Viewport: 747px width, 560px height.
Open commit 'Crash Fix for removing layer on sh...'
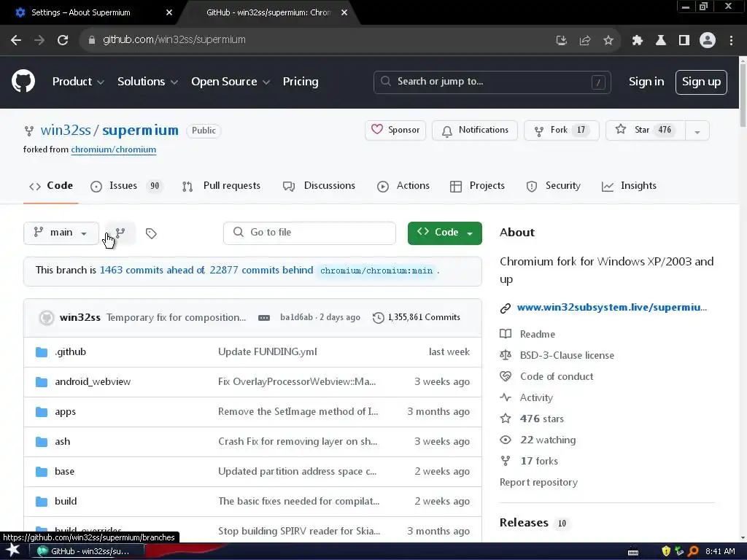[298, 441]
